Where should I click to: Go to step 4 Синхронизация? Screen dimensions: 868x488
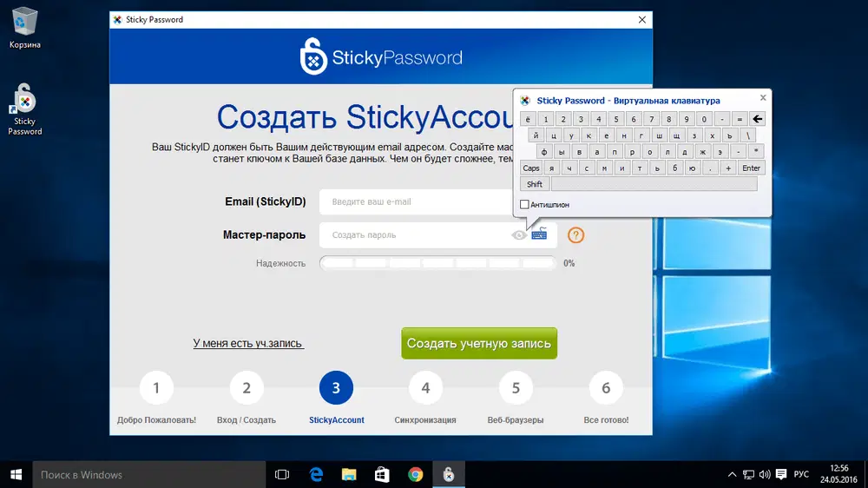[425, 388]
